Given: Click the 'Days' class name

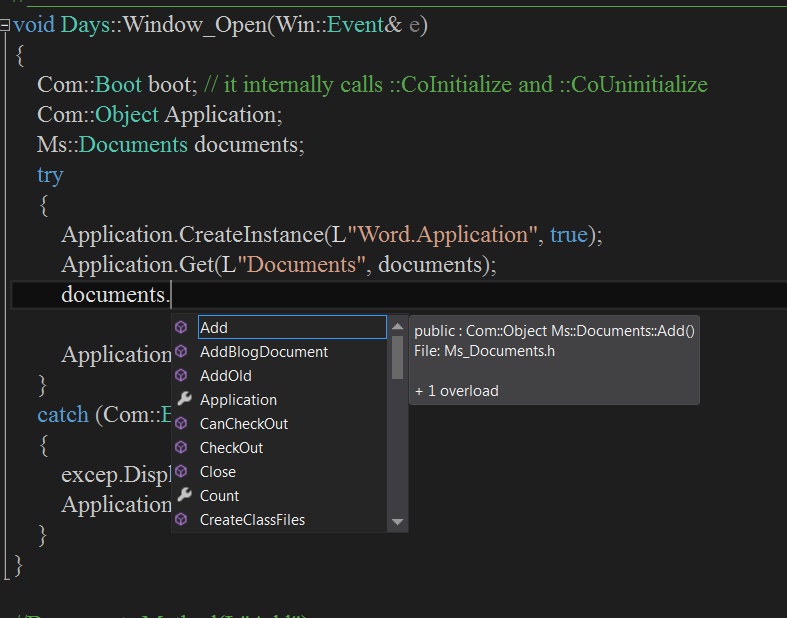Looking at the screenshot, I should [x=85, y=25].
